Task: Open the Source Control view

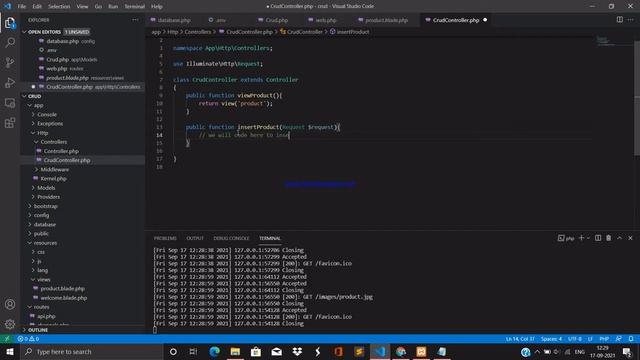Action: pyautogui.click(x=10, y=62)
